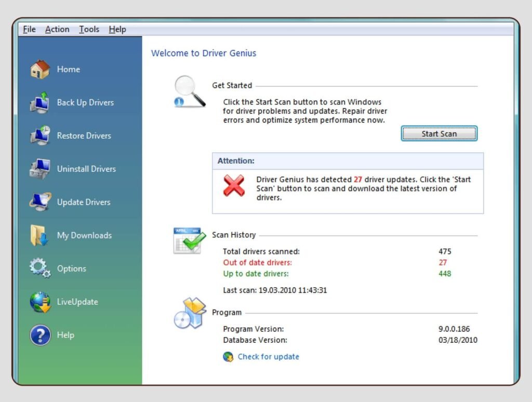532x402 pixels.
Task: Click the 'Attention:' panel header
Action: pos(348,161)
